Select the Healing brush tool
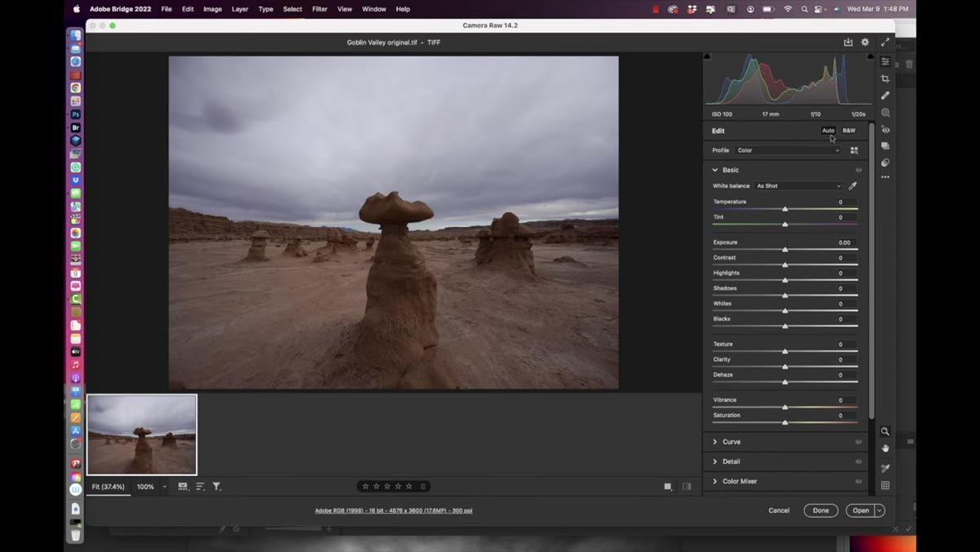Viewport: 980px width, 552px height. pyautogui.click(x=885, y=96)
